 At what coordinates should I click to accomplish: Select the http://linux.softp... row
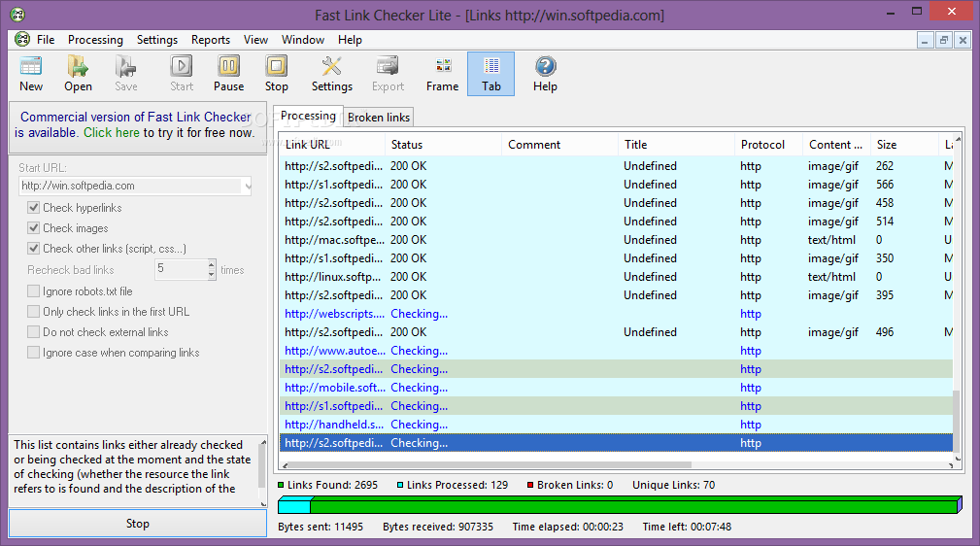[616, 277]
